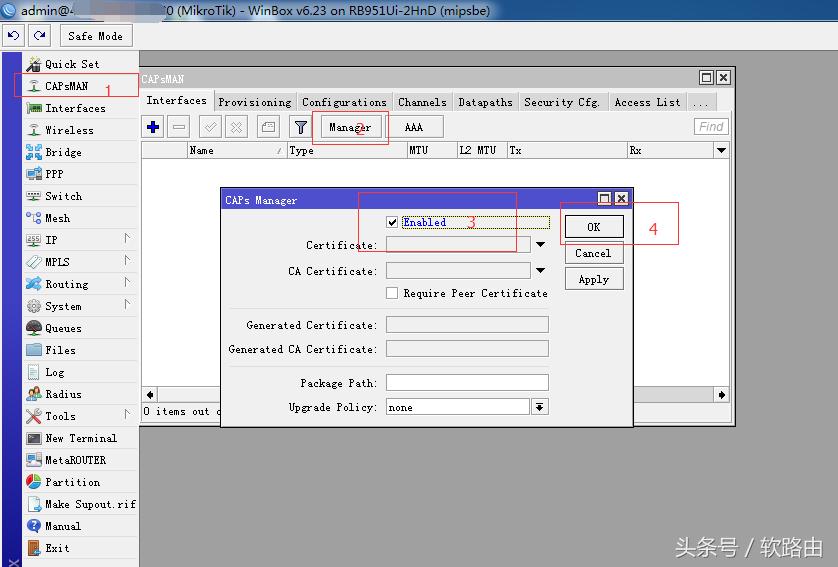The height and width of the screenshot is (567, 838).
Task: Open Mesh menu item
Action: click(x=80, y=218)
